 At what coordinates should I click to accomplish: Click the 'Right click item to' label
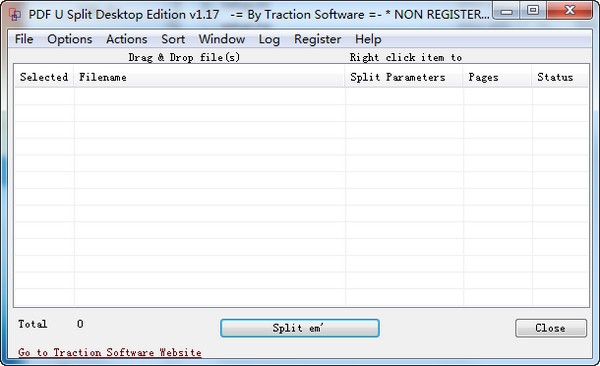coord(406,57)
